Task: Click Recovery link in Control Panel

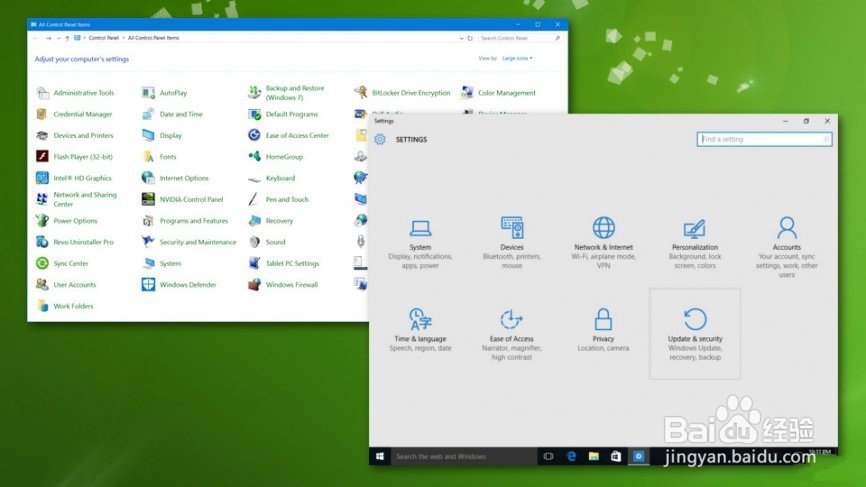Action: pyautogui.click(x=279, y=221)
